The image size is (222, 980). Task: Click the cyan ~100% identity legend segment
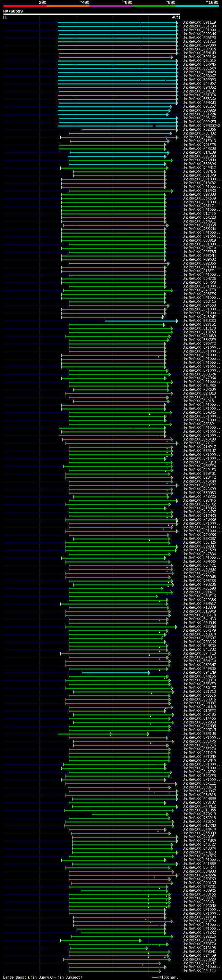click(197, 6)
